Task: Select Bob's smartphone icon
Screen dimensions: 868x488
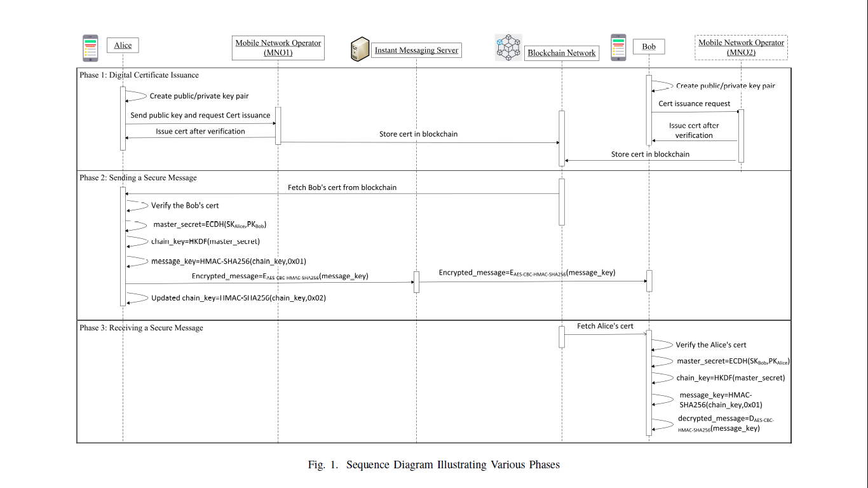Action: (x=618, y=48)
